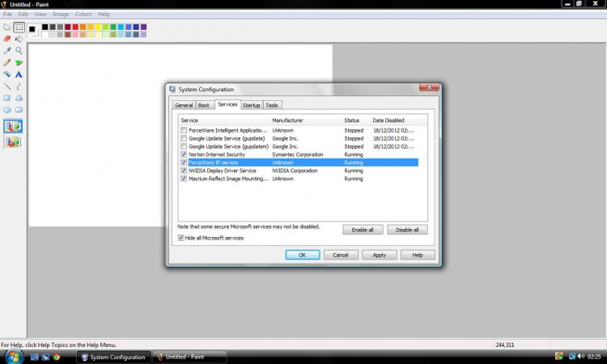Check ForceWare Intelligent Application service

[x=184, y=130]
